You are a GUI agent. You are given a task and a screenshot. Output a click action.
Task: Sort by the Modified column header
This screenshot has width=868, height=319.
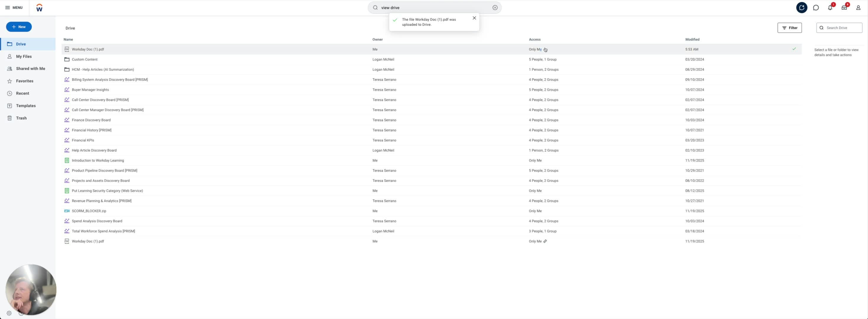(692, 40)
